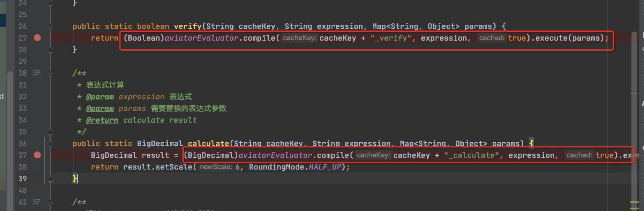644x211 pixels.
Task: Click the comment end fold marker on line 35
Action: click(x=51, y=132)
